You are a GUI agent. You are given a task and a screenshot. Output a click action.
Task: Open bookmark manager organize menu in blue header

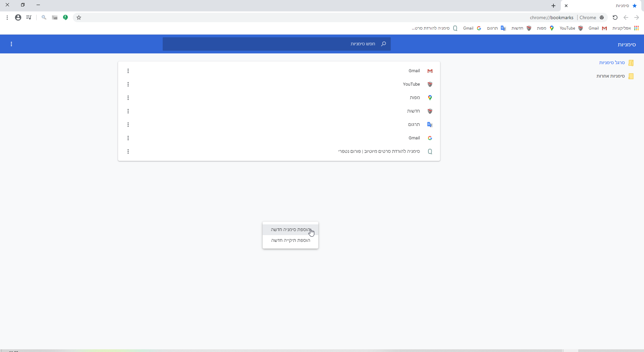pos(11,44)
